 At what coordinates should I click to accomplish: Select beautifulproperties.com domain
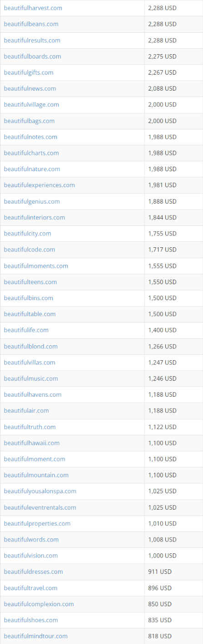pyautogui.click(x=37, y=523)
